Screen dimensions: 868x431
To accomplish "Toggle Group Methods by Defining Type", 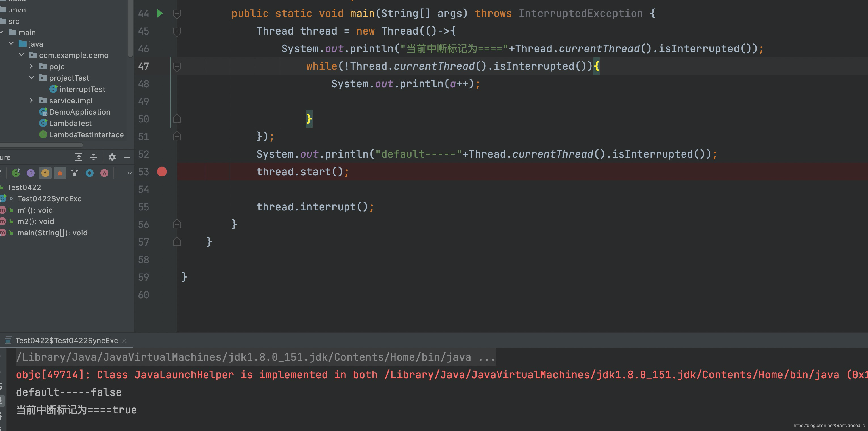I will tap(75, 173).
